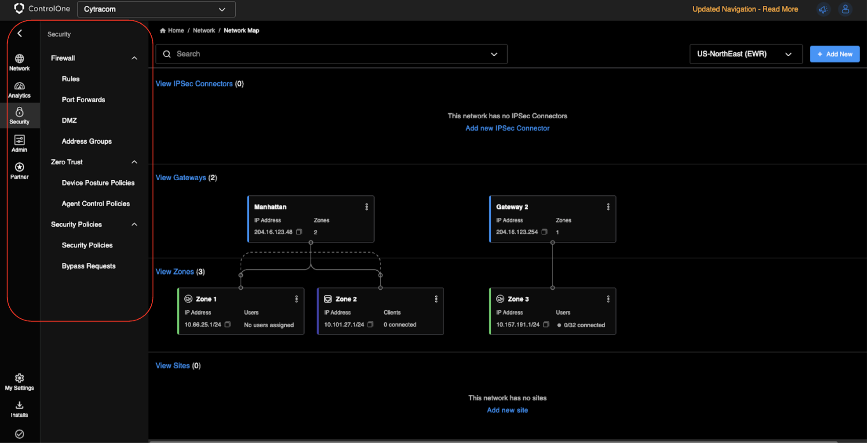Collapse the sidebar with back arrow
The height and width of the screenshot is (444, 868).
tap(20, 33)
